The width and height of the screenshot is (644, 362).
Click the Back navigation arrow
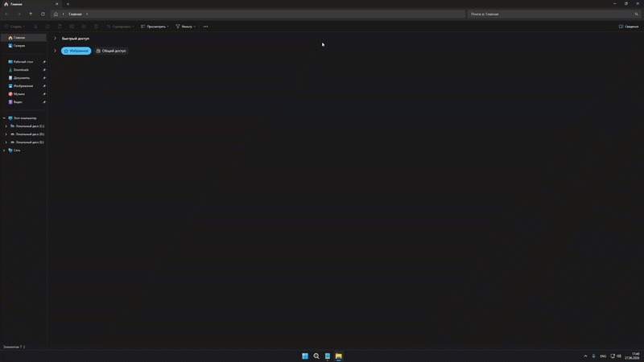(7, 14)
